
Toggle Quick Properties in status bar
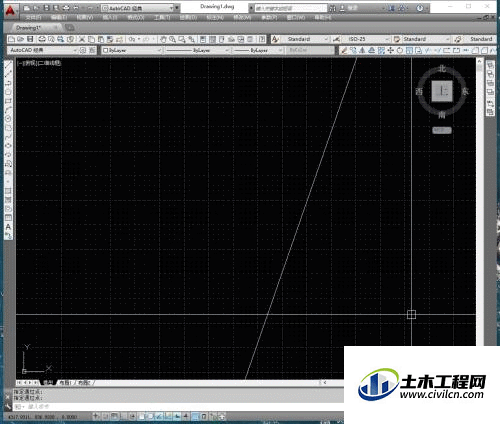coord(204,416)
